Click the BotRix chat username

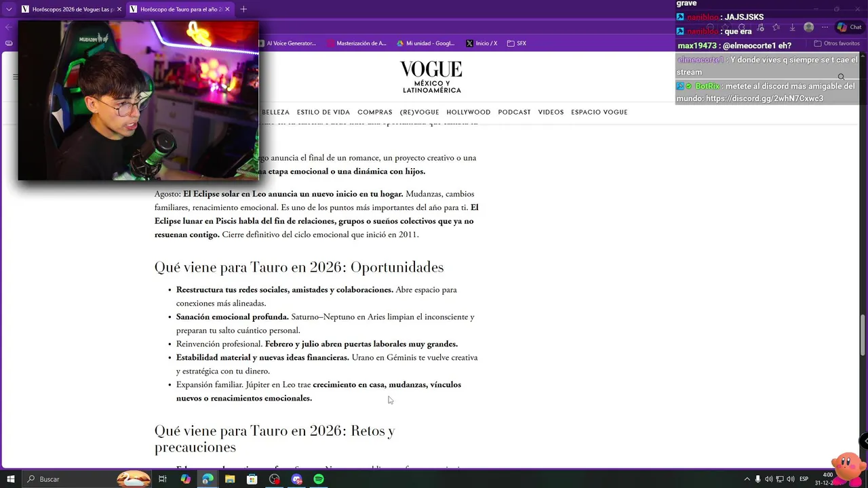707,86
